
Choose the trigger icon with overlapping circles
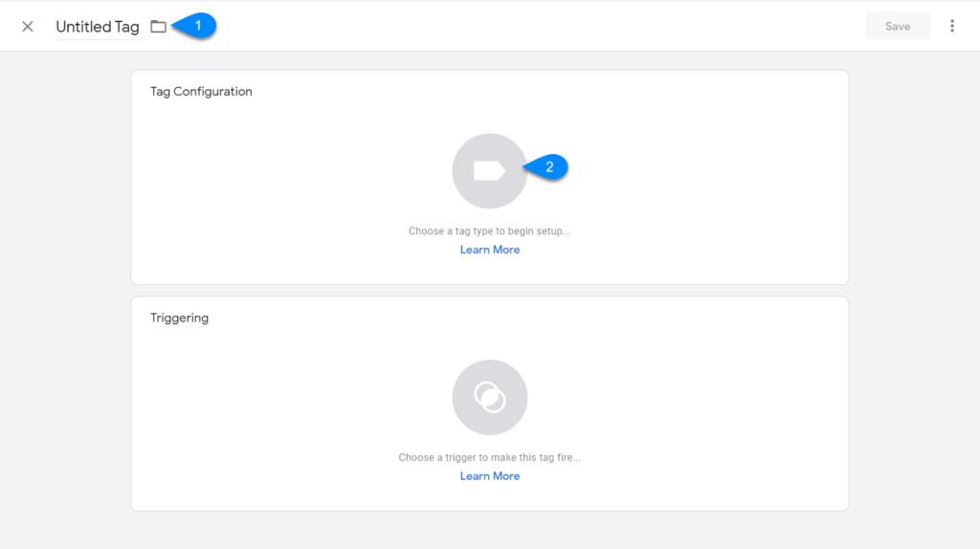coord(489,397)
